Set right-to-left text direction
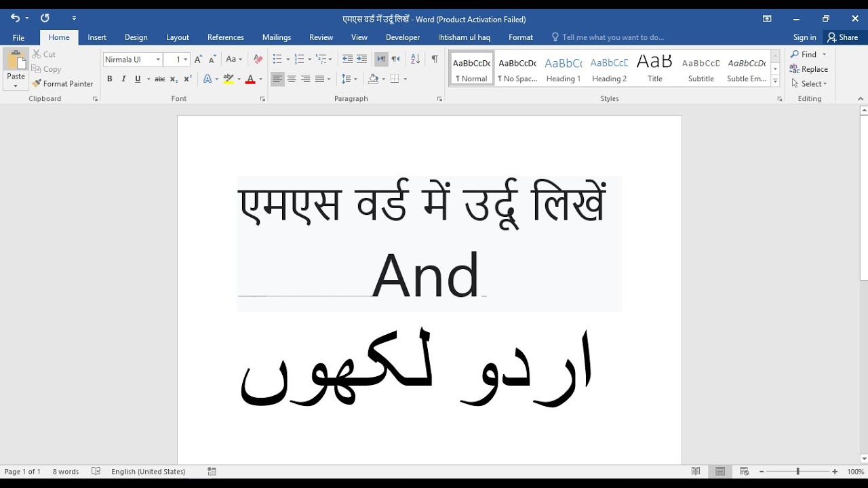Screen dimensions: 868x488 (395, 60)
